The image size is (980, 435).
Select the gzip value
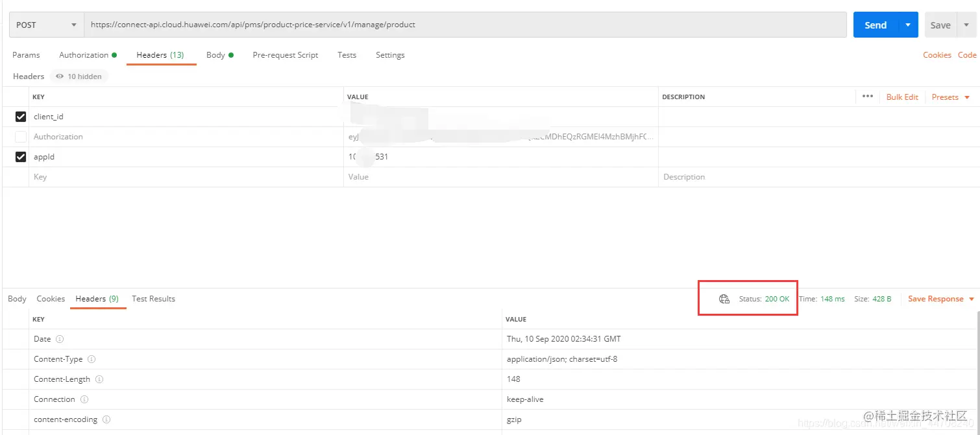coord(514,419)
